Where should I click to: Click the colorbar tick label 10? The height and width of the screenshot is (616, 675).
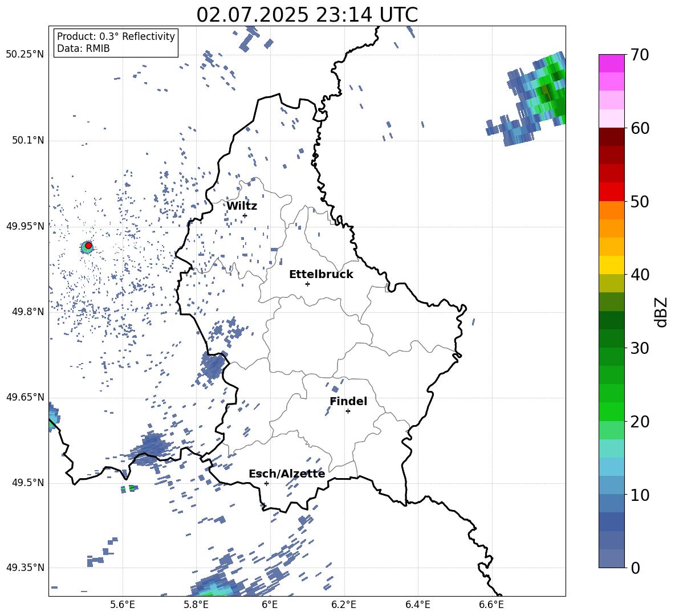pyautogui.click(x=640, y=495)
